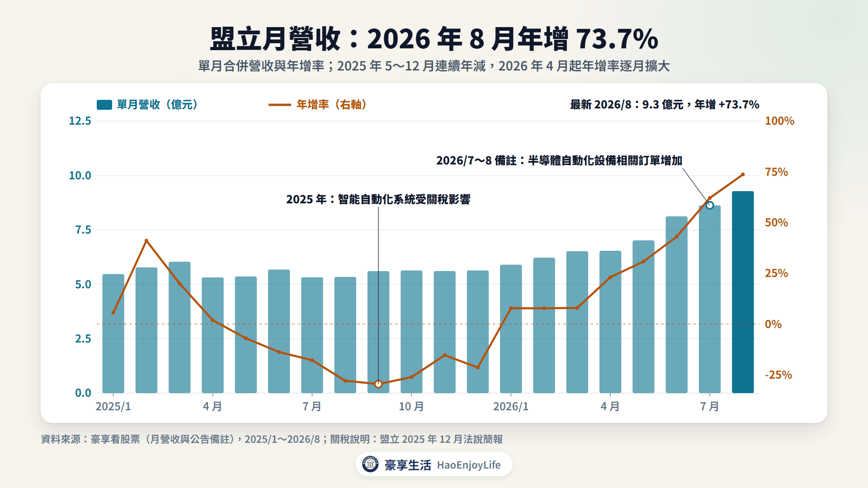
Task: Click the 0% right axis label
Action: click(x=773, y=324)
